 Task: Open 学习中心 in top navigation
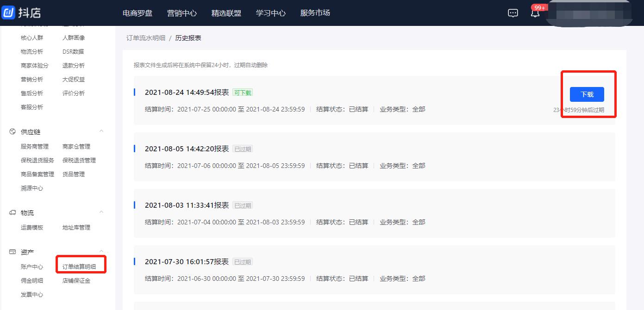[x=271, y=13]
